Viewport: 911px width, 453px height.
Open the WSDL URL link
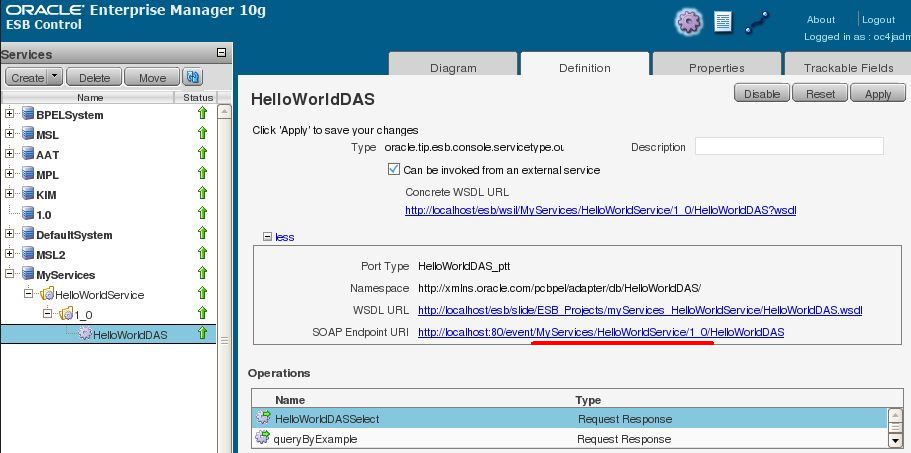coord(640,311)
